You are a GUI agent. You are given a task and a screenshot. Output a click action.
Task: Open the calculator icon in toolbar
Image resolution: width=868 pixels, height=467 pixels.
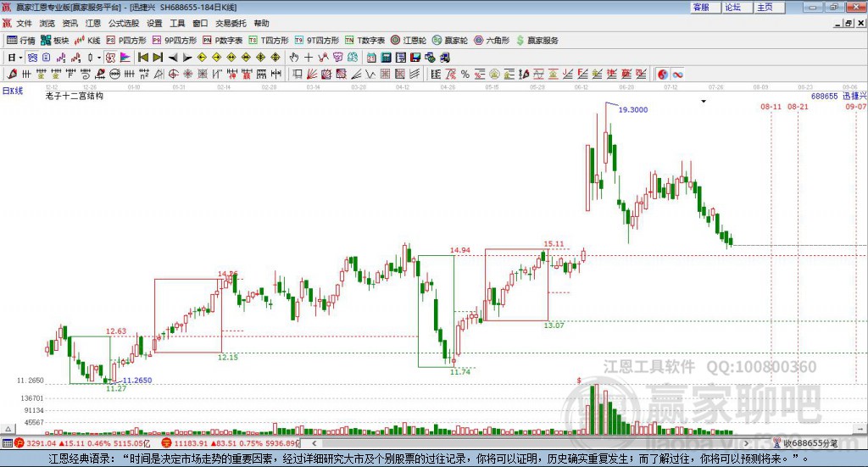click(386, 58)
